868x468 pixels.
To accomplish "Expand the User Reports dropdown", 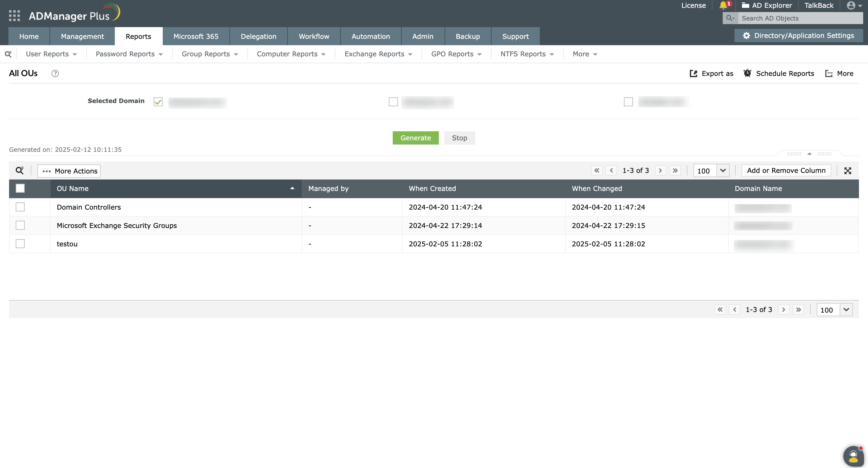I will pos(51,54).
